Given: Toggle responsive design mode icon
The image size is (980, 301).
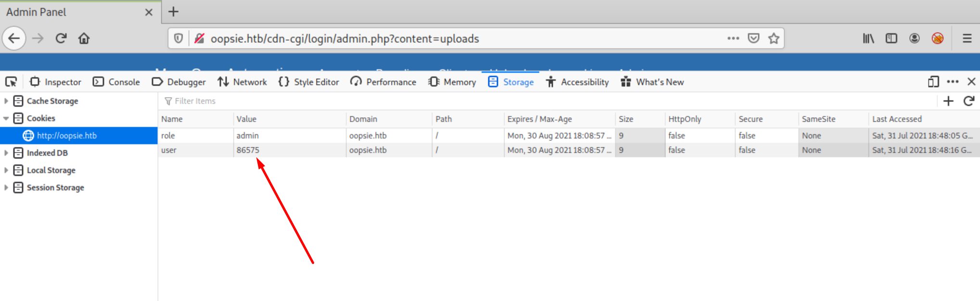Looking at the screenshot, I should point(933,82).
